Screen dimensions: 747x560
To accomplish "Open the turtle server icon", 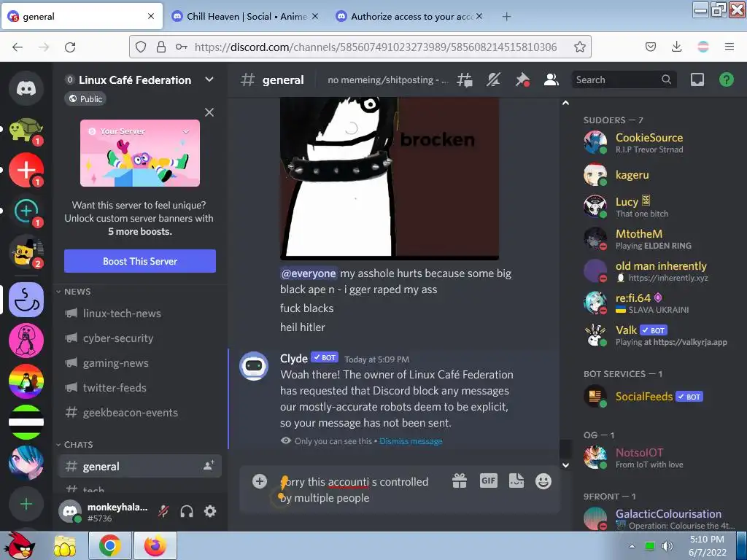I will pyautogui.click(x=26, y=130).
